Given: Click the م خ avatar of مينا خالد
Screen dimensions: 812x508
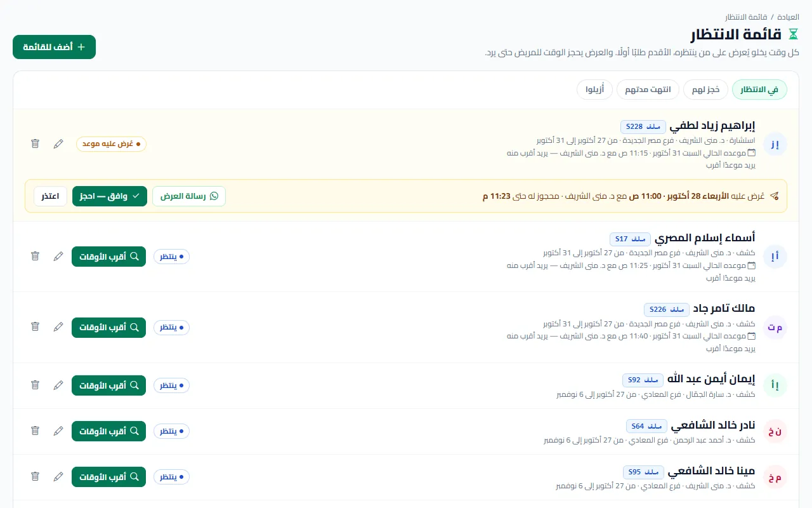Looking at the screenshot, I should (775, 477).
